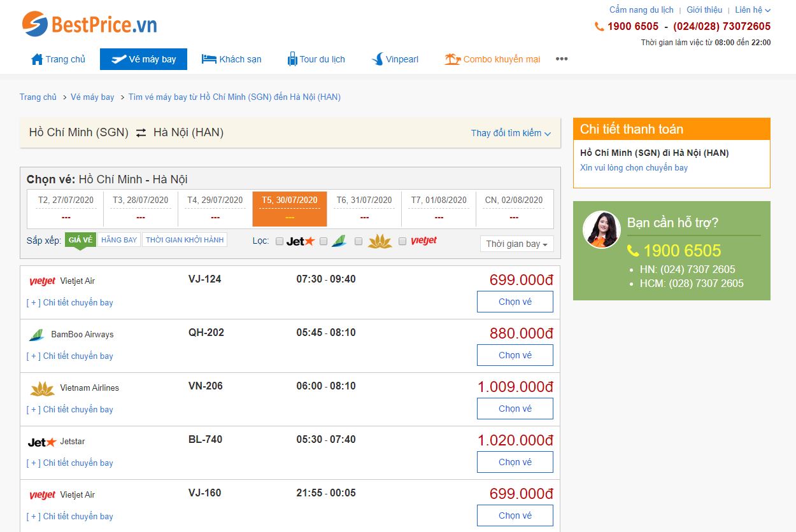The height and width of the screenshot is (532, 796).
Task: Click the home icon beside Trang chủ
Action: 37,59
